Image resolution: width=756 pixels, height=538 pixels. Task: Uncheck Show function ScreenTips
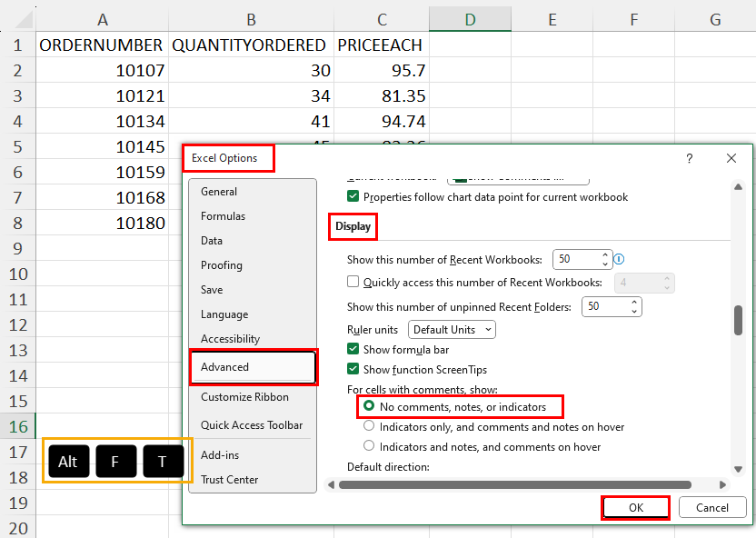pyautogui.click(x=353, y=369)
